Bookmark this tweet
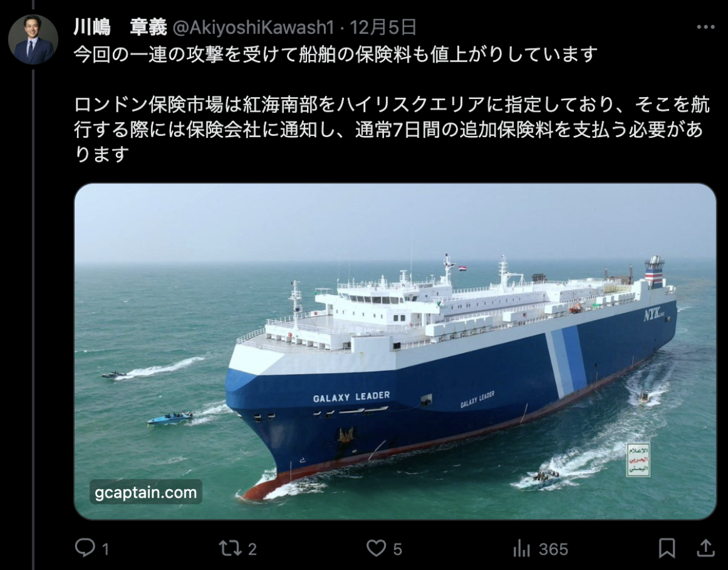The height and width of the screenshot is (570, 728). 667,548
